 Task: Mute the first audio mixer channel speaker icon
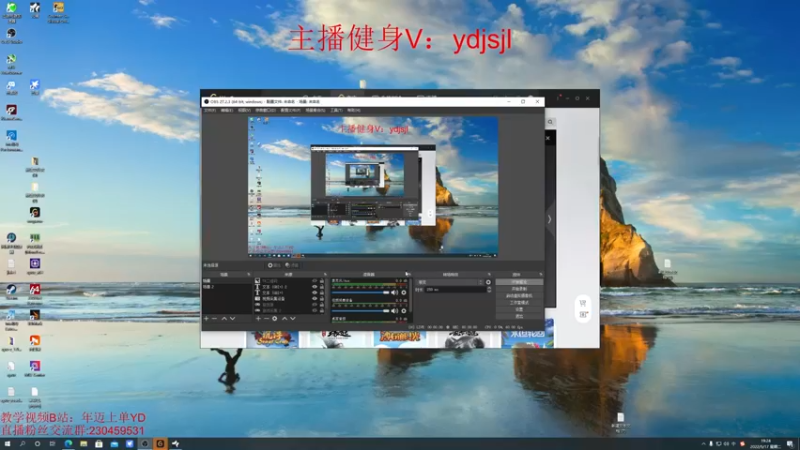tap(394, 293)
